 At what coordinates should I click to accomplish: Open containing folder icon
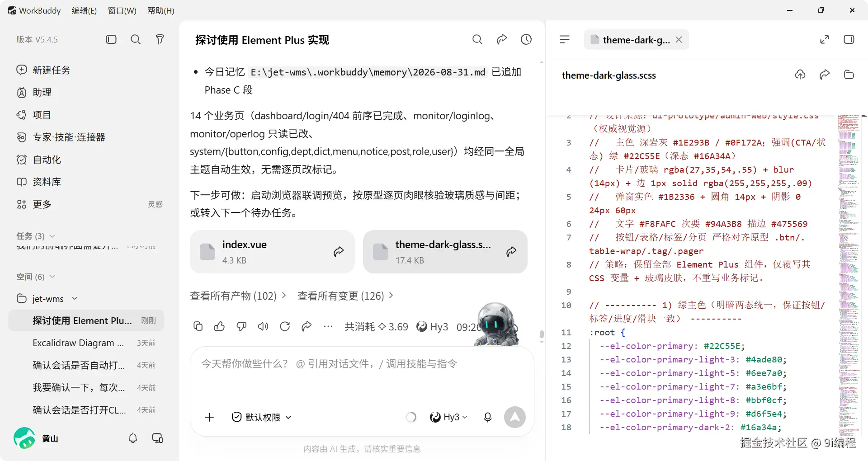(849, 75)
